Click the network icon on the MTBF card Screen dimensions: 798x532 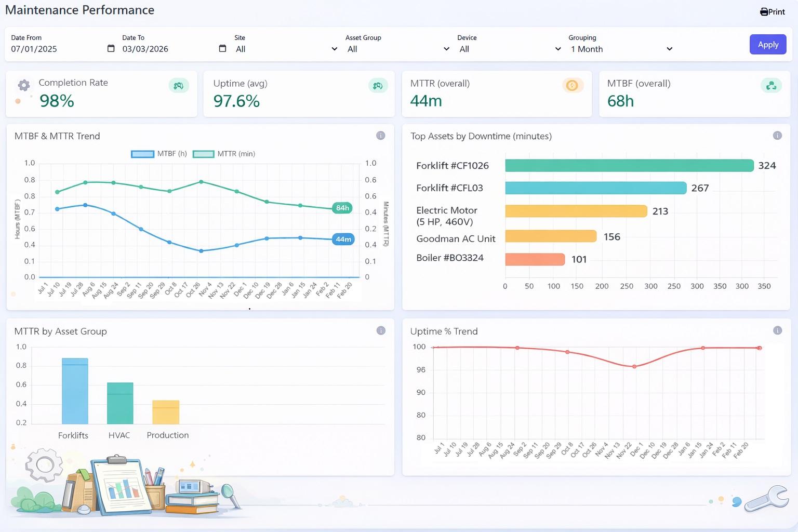(772, 85)
